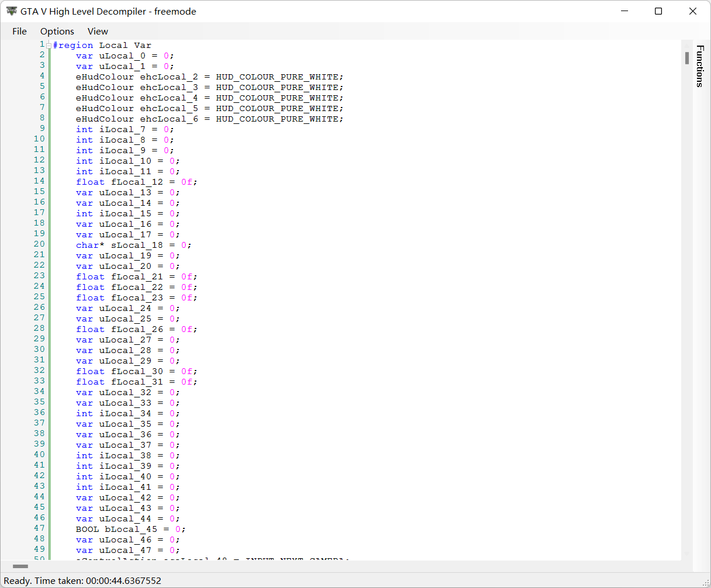Click the decompiler app icon in title bar
The height and width of the screenshot is (588, 711).
click(11, 11)
